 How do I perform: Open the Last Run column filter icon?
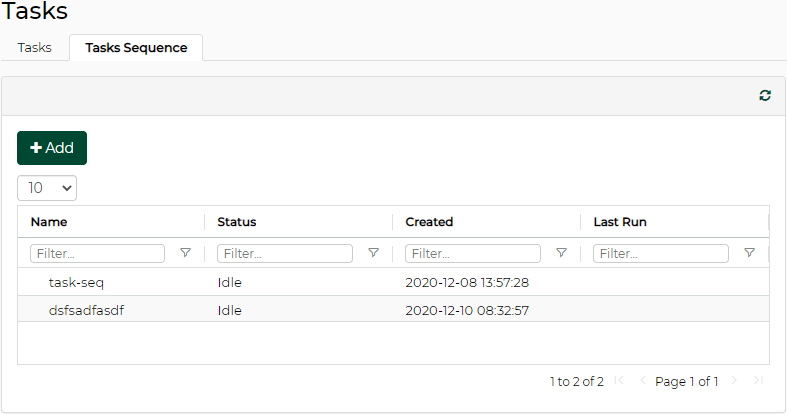pos(749,253)
